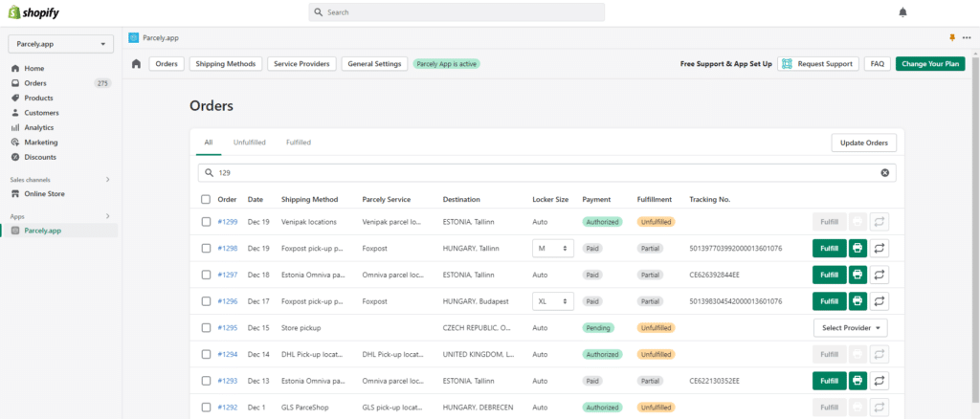980x419 pixels.
Task: Click refresh icon for order #1299
Action: pos(879,222)
